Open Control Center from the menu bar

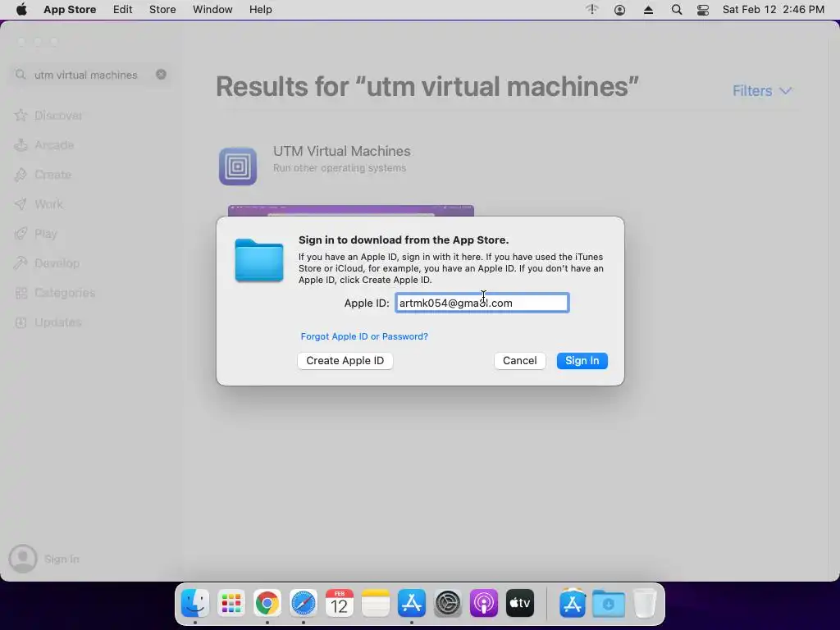(x=703, y=10)
